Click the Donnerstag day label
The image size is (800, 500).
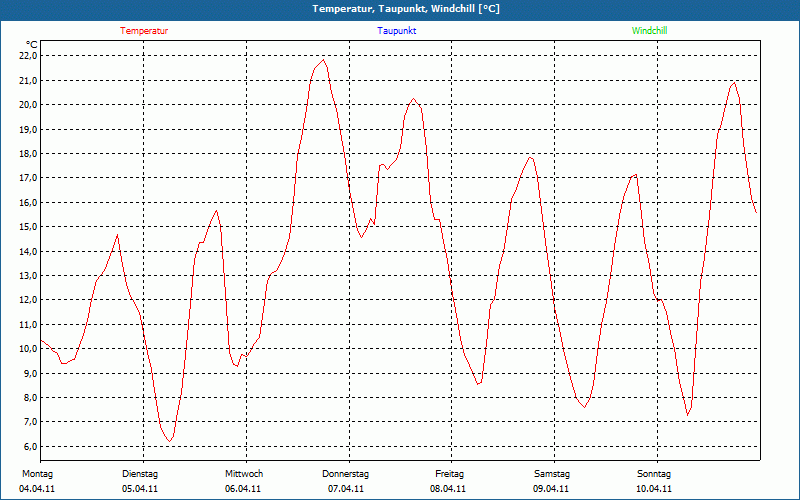[x=345, y=474]
